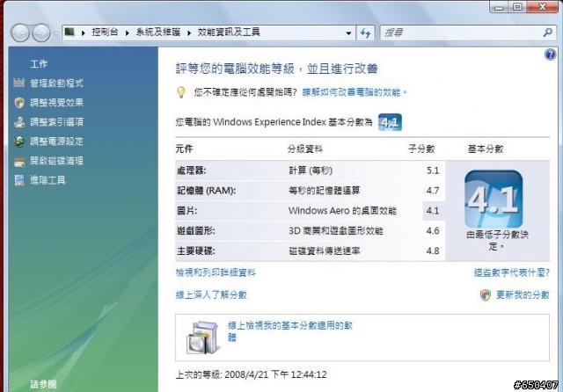563x392 pixels.
Task: Click disk icon beside 開啟磁碟清理
Action: pos(19,162)
